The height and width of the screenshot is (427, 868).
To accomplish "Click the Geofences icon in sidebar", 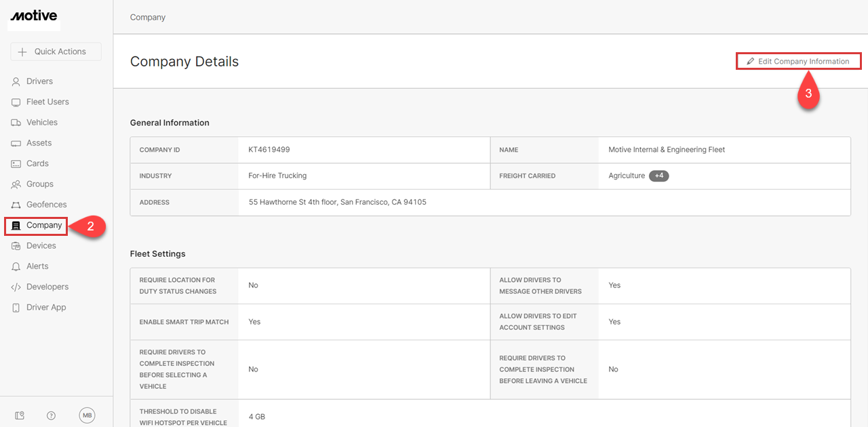I will click(16, 205).
